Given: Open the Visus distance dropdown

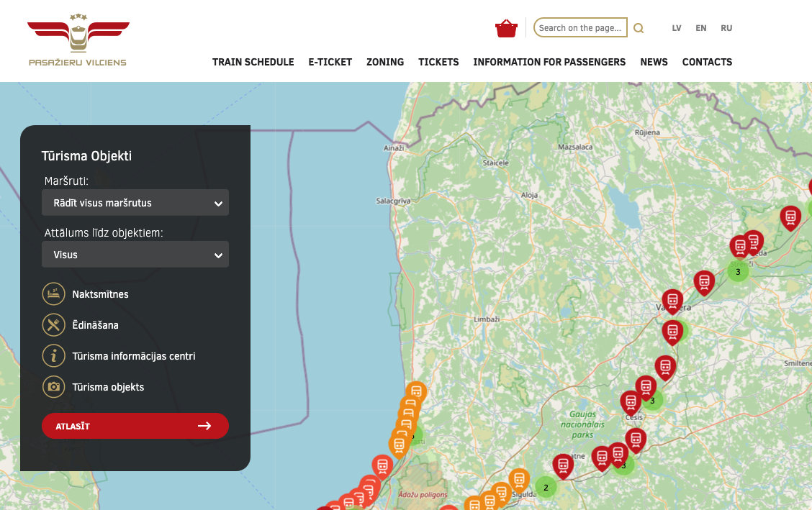Looking at the screenshot, I should pyautogui.click(x=135, y=255).
